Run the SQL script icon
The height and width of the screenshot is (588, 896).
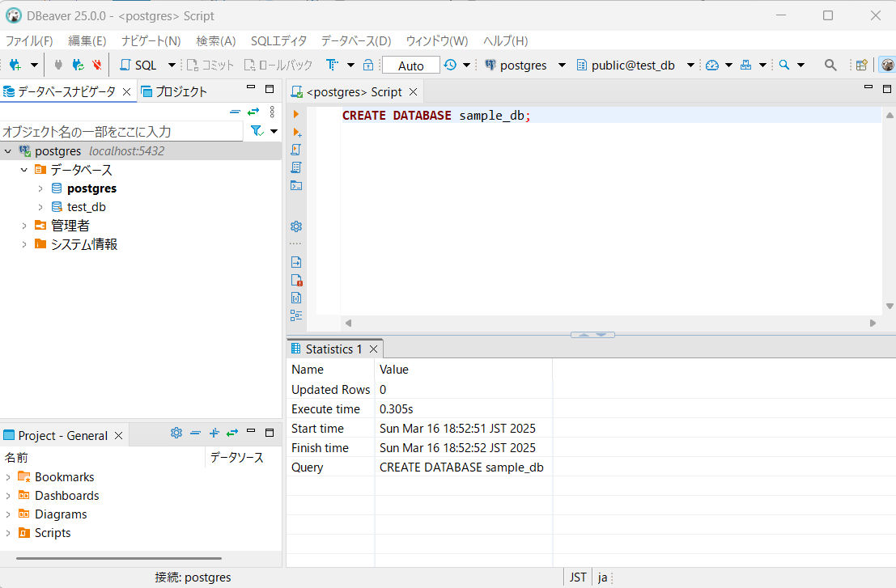click(296, 150)
